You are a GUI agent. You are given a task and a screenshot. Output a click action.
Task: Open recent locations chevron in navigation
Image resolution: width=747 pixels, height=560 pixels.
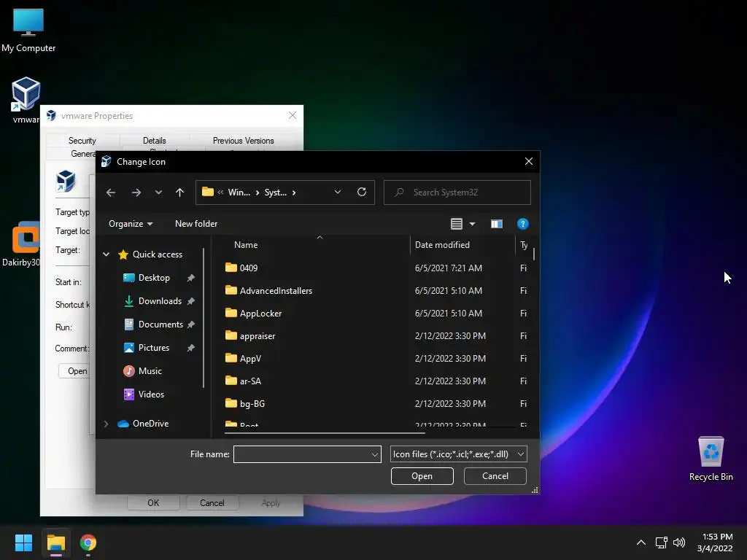point(158,192)
